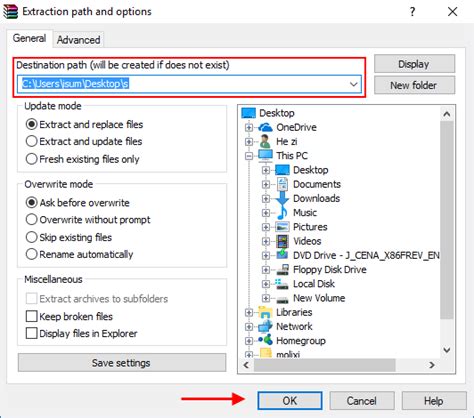
Task: Click the Downloads arrow icon
Action: tap(282, 198)
